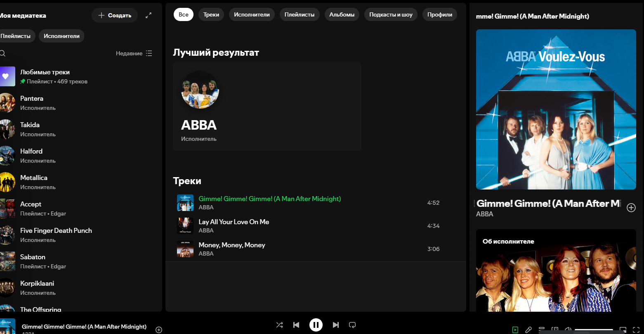Click ABBA link under Lay All Your Love
The image size is (644, 334).
[x=206, y=230]
